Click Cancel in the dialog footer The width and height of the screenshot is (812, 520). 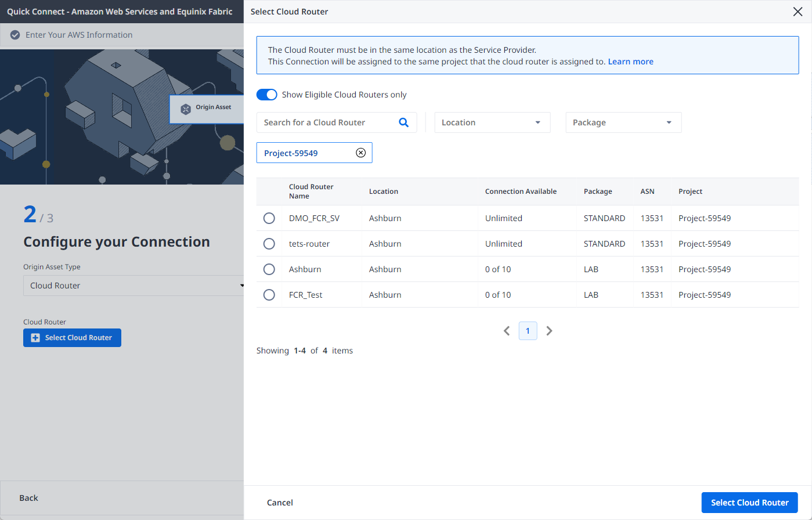(x=280, y=503)
